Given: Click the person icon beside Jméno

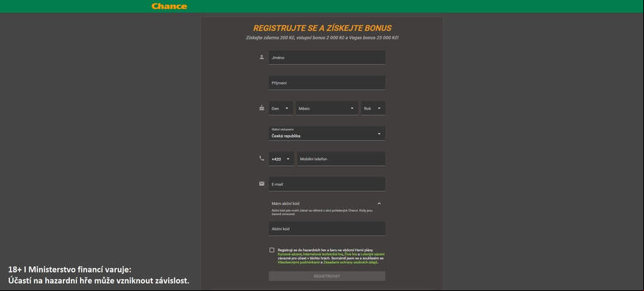Looking at the screenshot, I should tap(262, 57).
